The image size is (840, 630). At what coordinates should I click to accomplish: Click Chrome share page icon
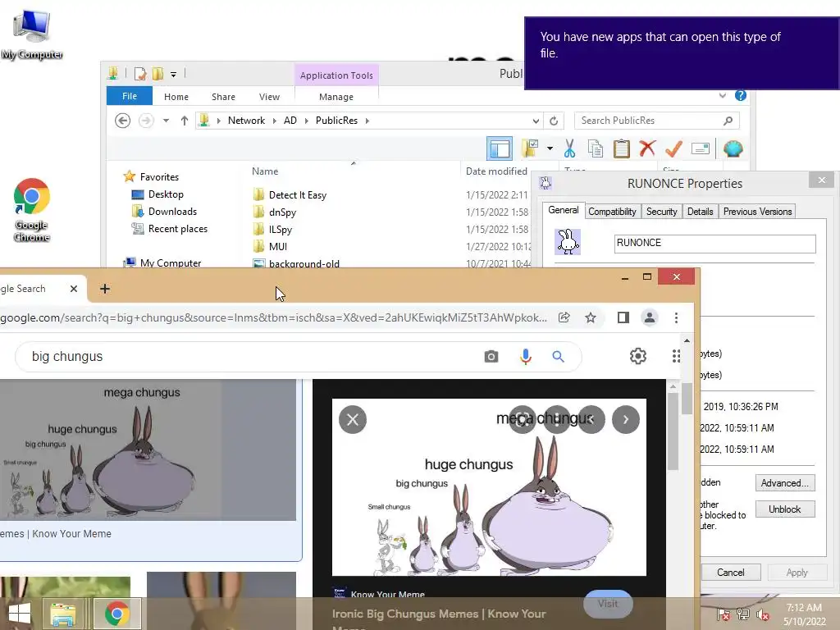click(564, 317)
